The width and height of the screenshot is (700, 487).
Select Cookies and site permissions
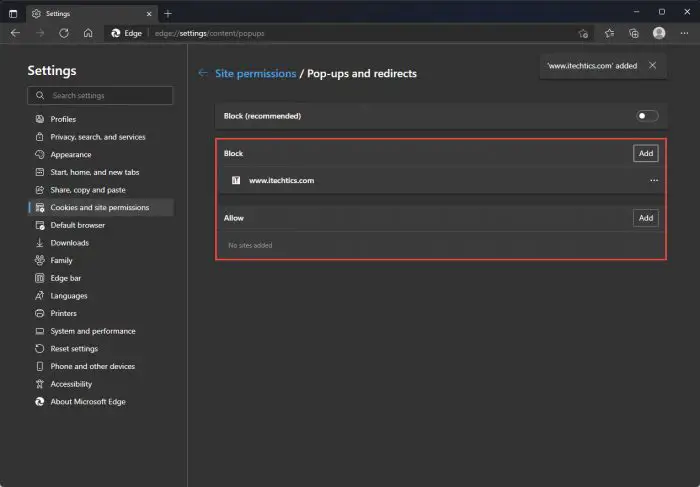coord(100,208)
